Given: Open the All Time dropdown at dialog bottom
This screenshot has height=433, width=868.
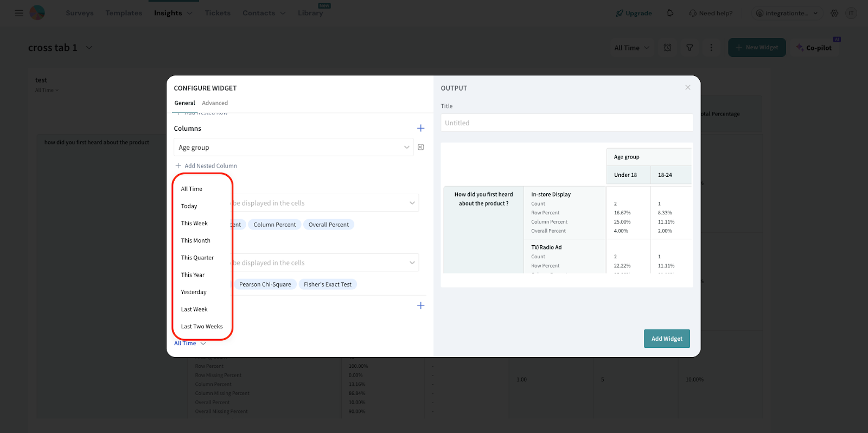Looking at the screenshot, I should (x=190, y=343).
